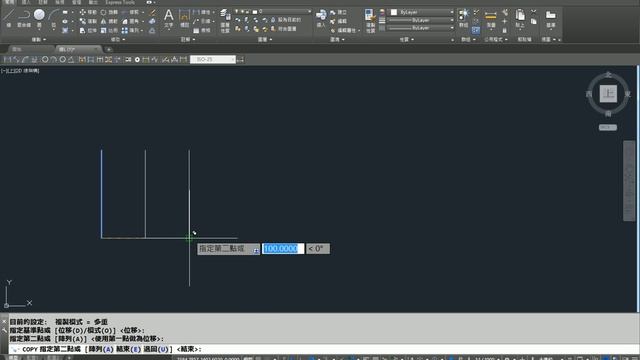640x360 pixels.
Task: Click the dynamic prompt options arrow icon
Action: coord(256,251)
